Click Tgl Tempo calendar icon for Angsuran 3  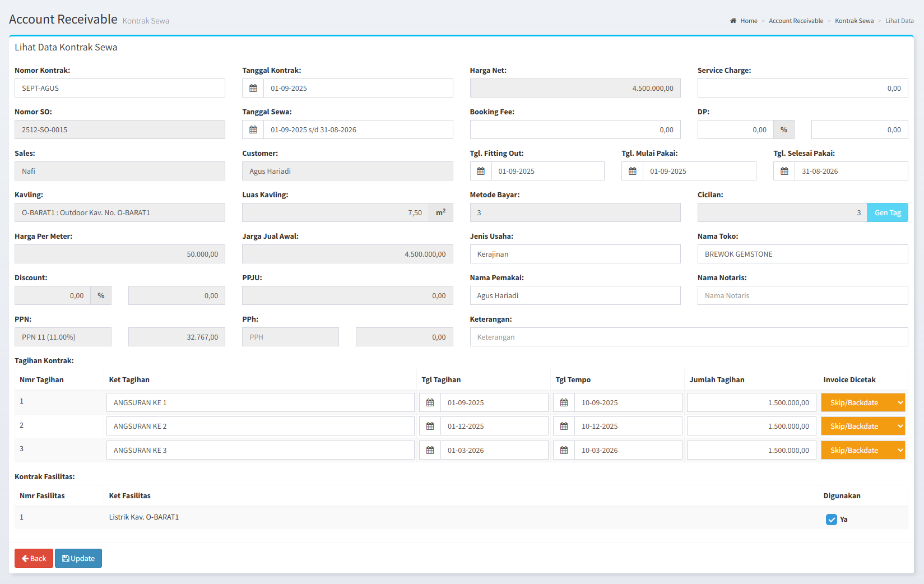(x=564, y=451)
